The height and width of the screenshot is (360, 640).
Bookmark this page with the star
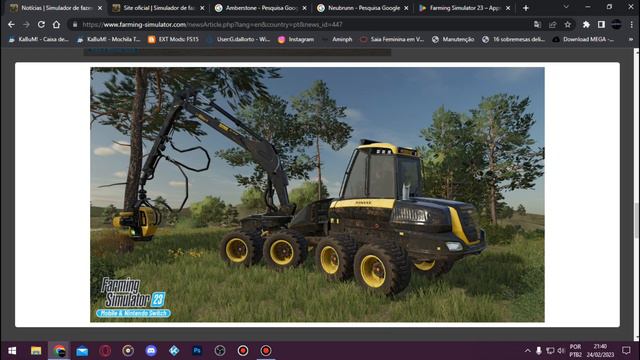568,24
